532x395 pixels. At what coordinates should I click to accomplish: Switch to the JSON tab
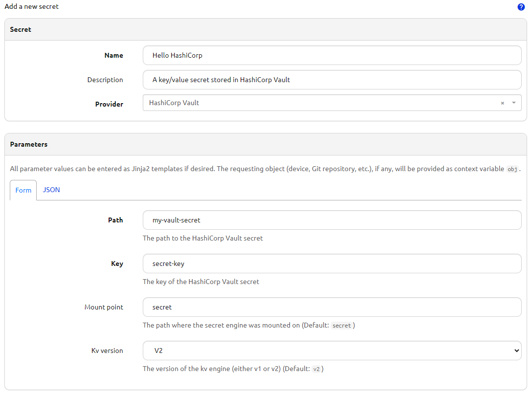point(51,190)
